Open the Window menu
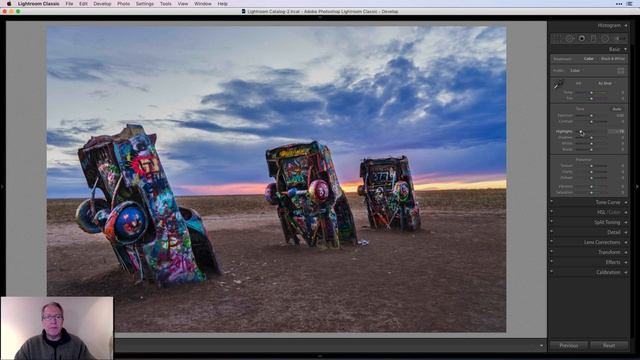 [202, 4]
